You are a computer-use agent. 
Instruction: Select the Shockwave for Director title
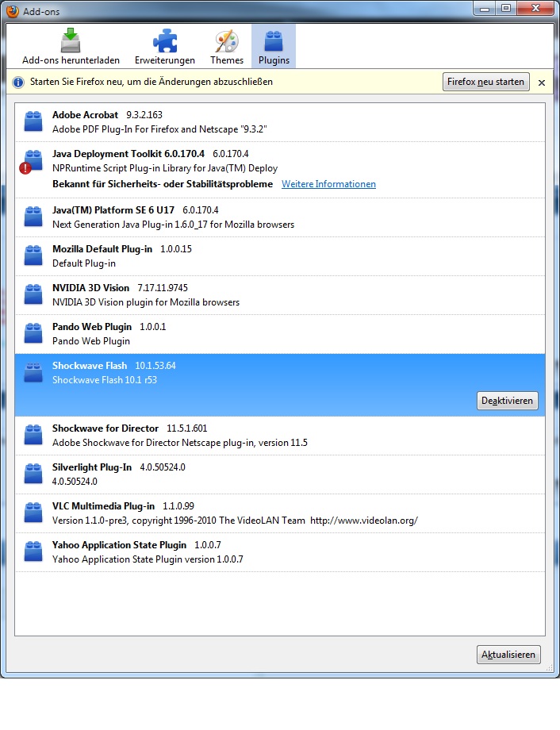click(x=105, y=428)
